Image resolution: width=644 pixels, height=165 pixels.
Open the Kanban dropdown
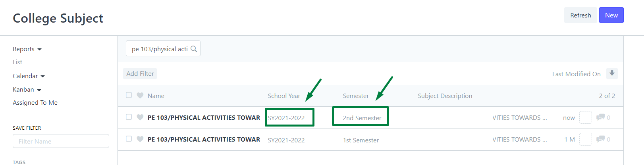pyautogui.click(x=27, y=90)
